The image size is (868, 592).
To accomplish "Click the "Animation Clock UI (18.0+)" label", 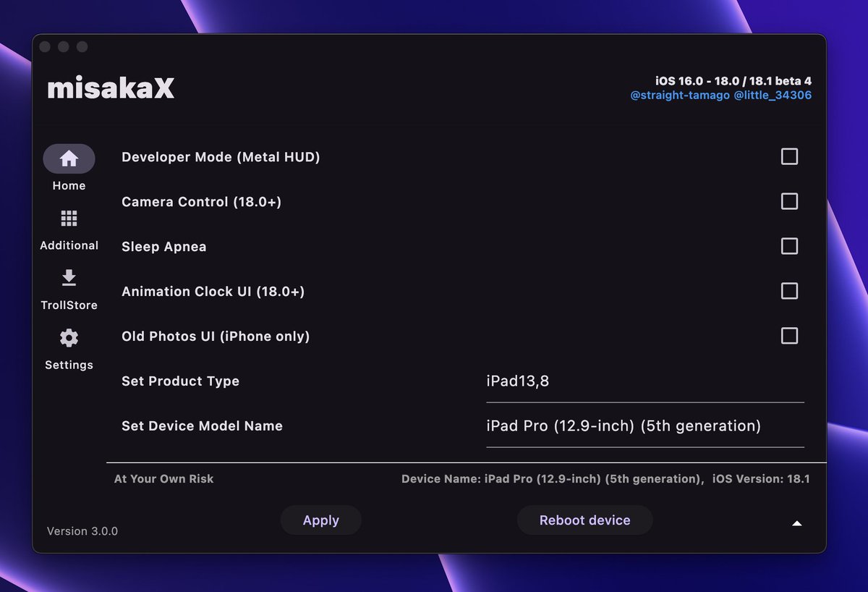I will [213, 292].
